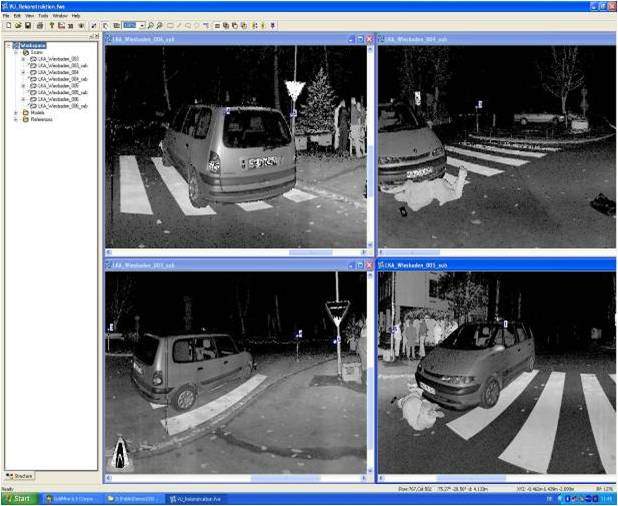
Task: Collapse the Workspace tree root
Action: click(9, 45)
